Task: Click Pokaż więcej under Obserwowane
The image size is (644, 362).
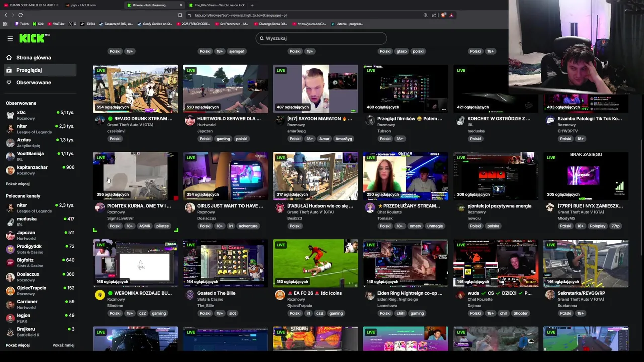Action: pyautogui.click(x=18, y=184)
